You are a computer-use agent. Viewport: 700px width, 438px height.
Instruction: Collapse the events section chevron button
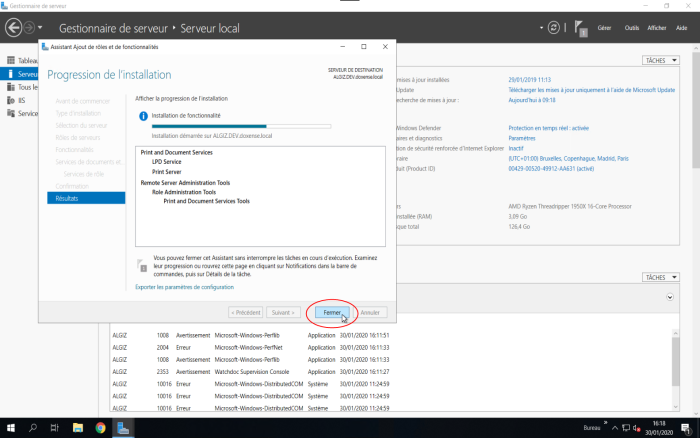[669, 297]
